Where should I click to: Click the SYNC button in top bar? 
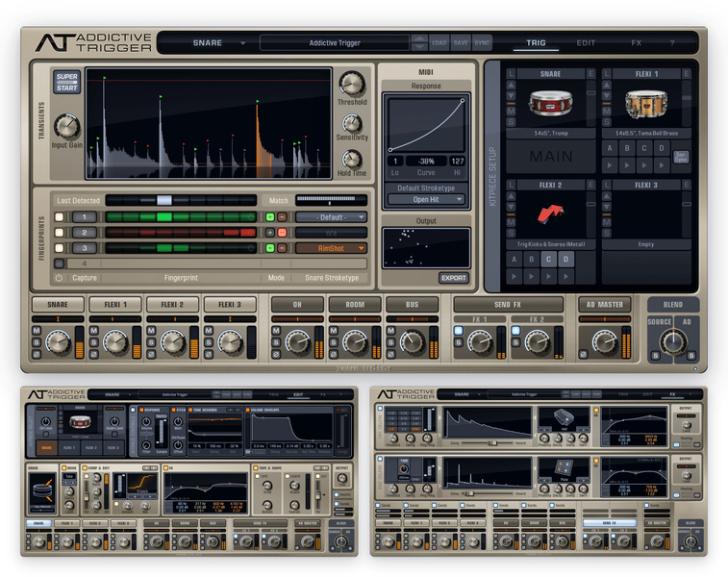(x=482, y=42)
